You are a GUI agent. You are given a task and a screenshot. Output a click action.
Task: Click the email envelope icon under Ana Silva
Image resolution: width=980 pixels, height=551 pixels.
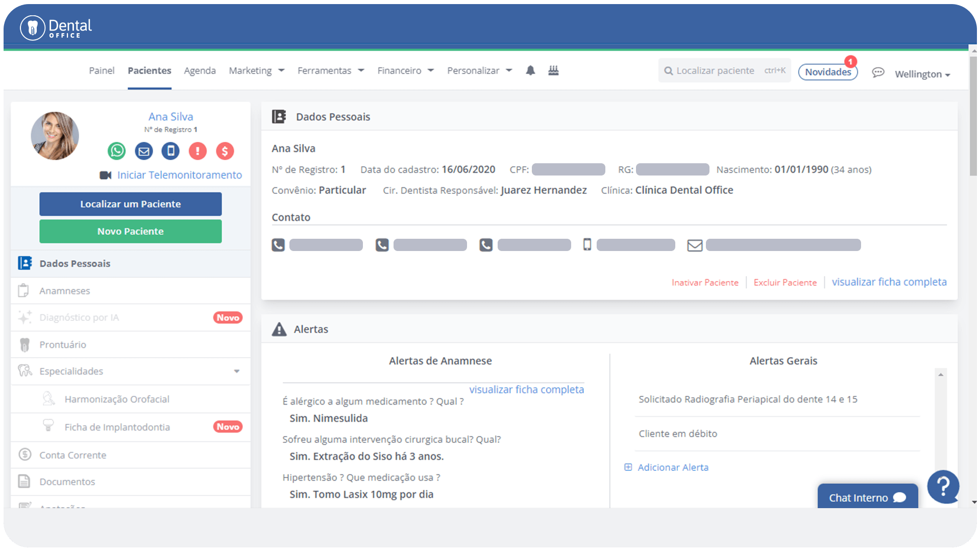click(144, 151)
